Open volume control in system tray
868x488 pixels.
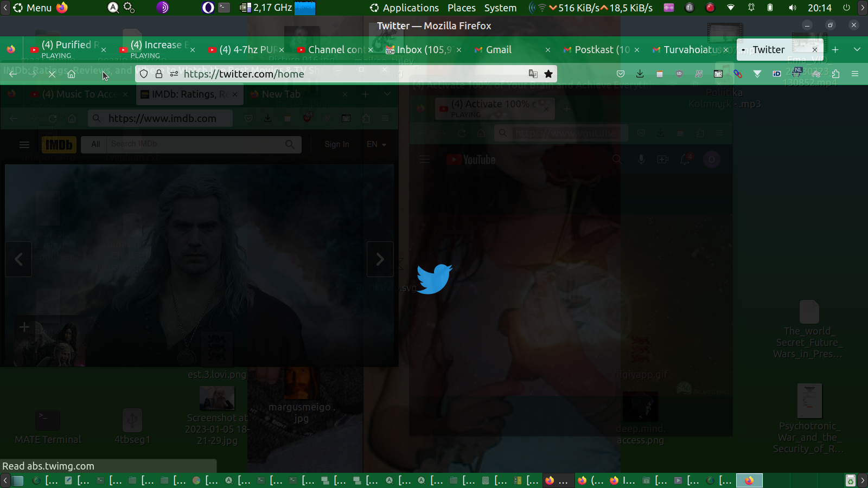pyautogui.click(x=793, y=8)
